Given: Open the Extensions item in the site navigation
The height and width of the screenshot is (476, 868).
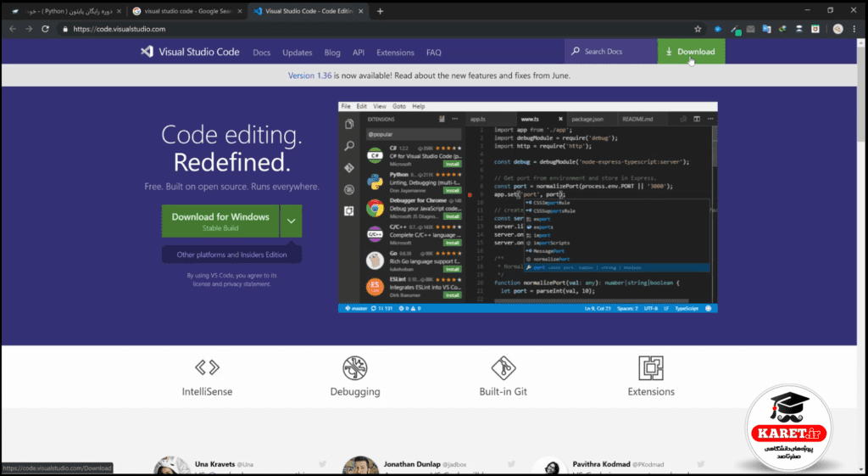Looking at the screenshot, I should [x=395, y=52].
